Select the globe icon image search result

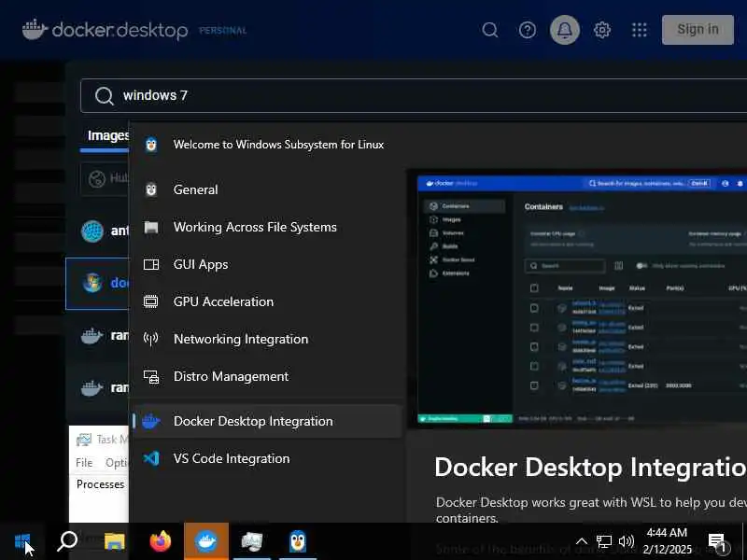(92, 231)
